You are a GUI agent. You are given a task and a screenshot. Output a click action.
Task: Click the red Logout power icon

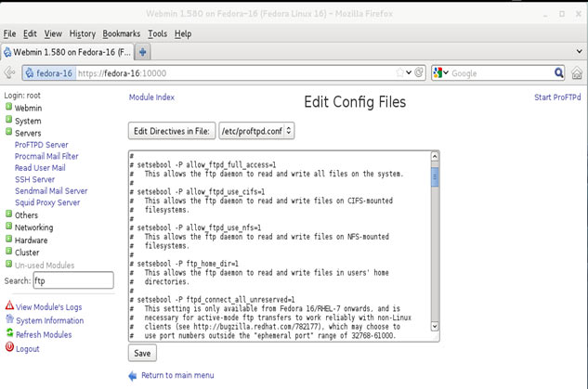[9, 347]
